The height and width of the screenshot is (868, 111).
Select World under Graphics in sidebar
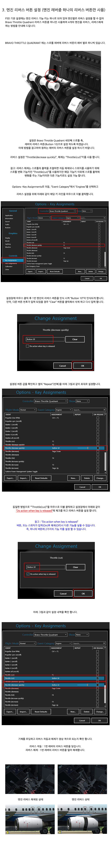7,241
